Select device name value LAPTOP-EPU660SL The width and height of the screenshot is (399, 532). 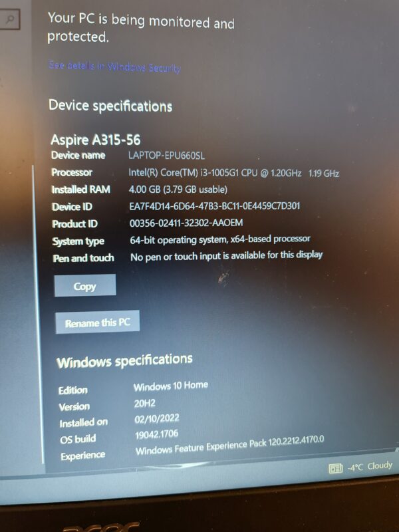166,156
